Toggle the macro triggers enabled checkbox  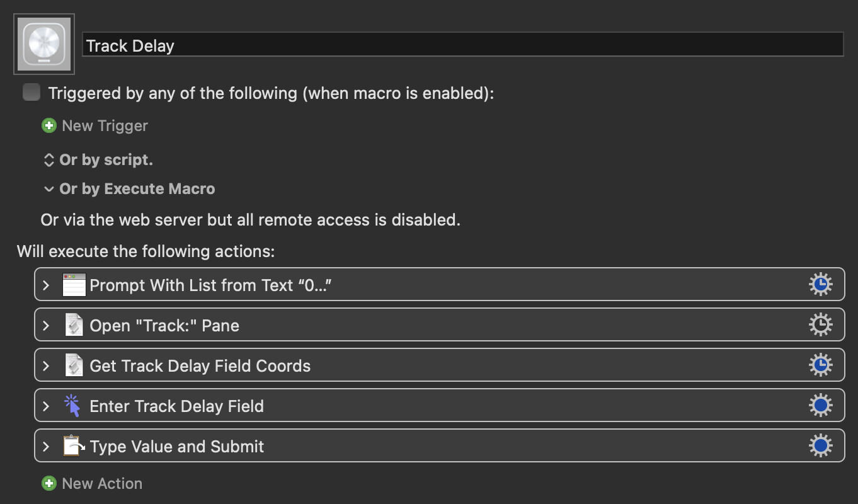[31, 93]
